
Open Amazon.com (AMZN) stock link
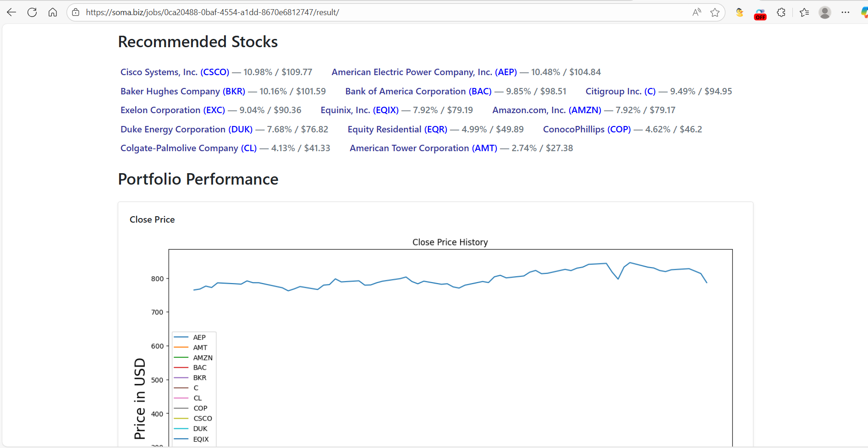(547, 110)
